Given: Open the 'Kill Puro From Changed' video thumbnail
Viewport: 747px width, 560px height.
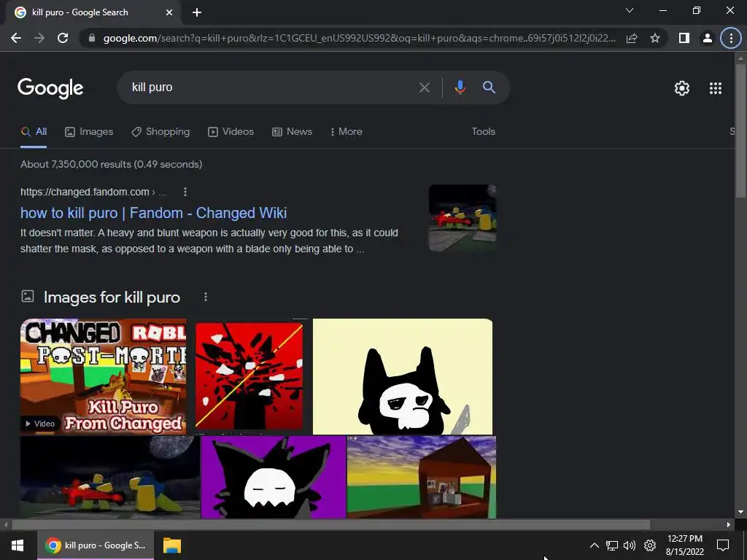Looking at the screenshot, I should coord(104,377).
